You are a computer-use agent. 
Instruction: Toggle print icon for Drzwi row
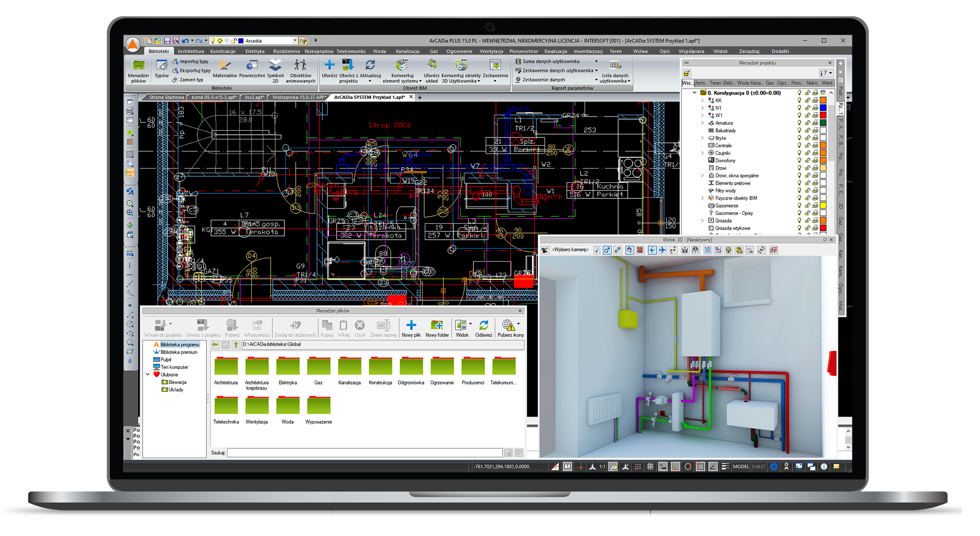[815, 168]
